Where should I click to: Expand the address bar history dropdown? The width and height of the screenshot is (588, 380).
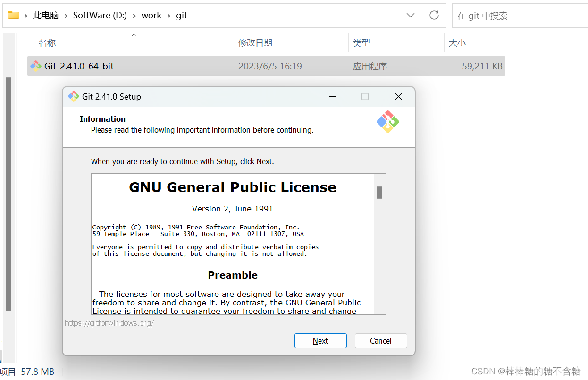(411, 15)
